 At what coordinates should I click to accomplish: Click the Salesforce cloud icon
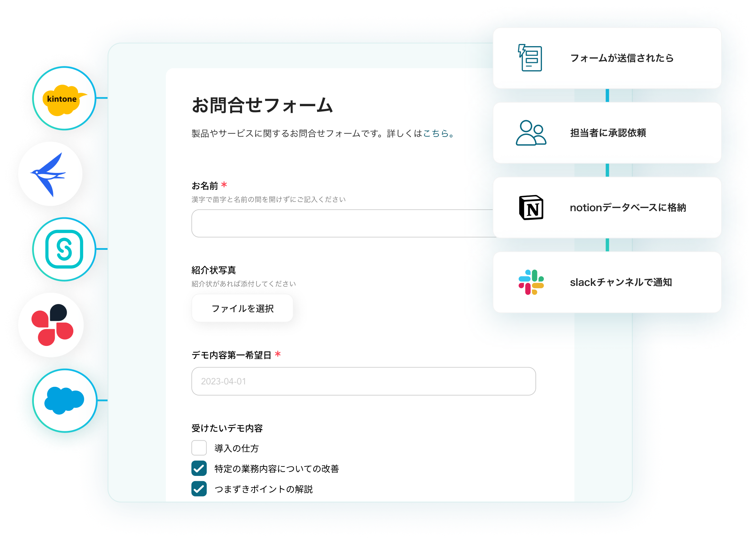click(x=64, y=400)
